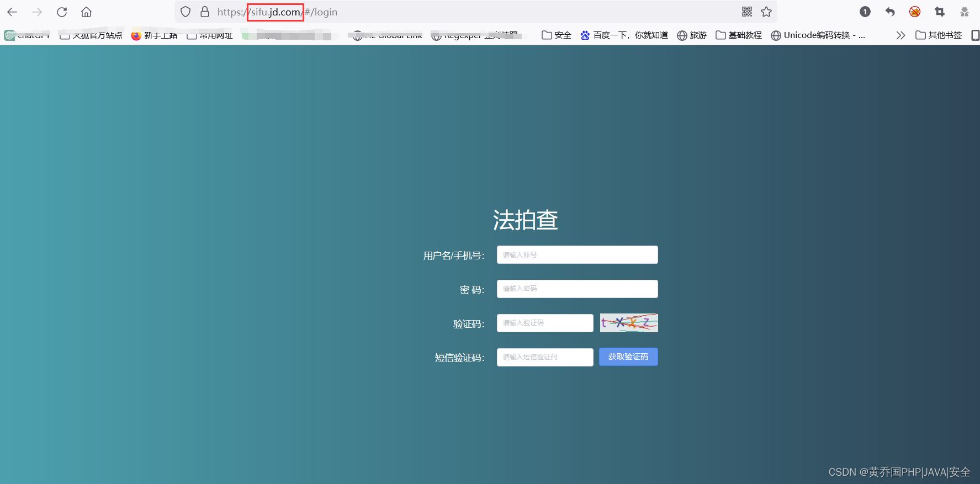The width and height of the screenshot is (980, 484).
Task: Bookmark this page with the star icon
Action: [766, 12]
